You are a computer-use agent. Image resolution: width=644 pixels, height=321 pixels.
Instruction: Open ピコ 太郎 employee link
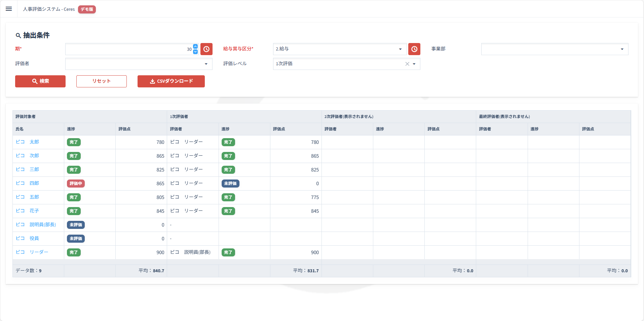tap(27, 142)
